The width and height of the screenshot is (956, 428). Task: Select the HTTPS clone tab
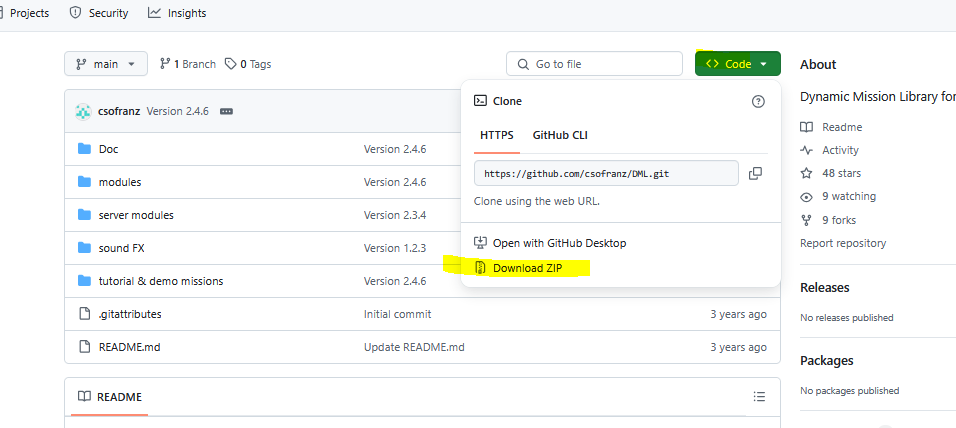pyautogui.click(x=496, y=135)
